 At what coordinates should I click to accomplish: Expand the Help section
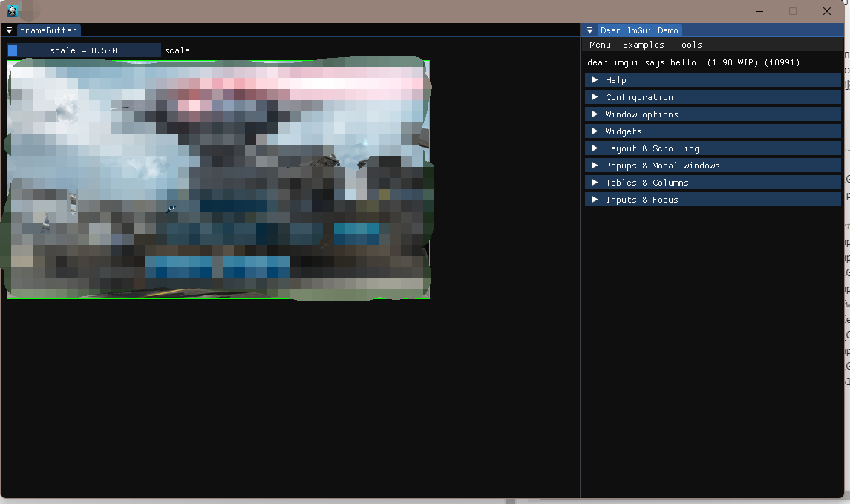[713, 80]
